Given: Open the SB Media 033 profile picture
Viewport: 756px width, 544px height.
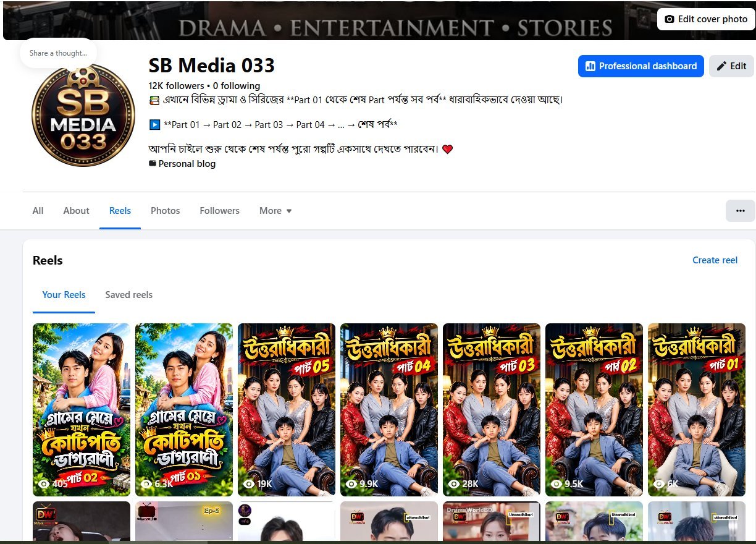Looking at the screenshot, I should click(83, 116).
